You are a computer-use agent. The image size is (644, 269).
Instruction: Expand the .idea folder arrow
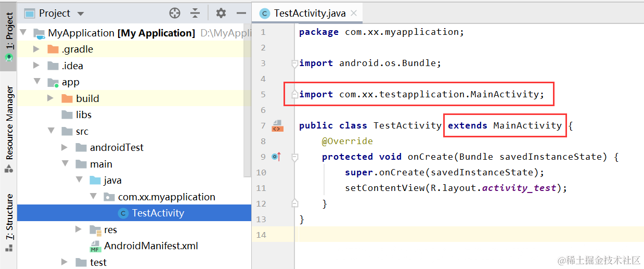click(x=36, y=66)
